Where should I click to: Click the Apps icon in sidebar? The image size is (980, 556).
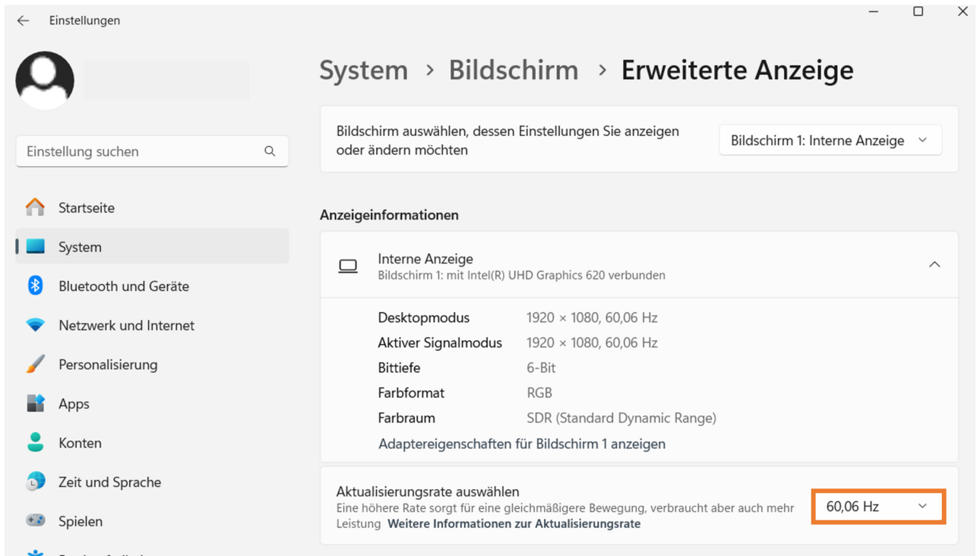[x=35, y=403]
